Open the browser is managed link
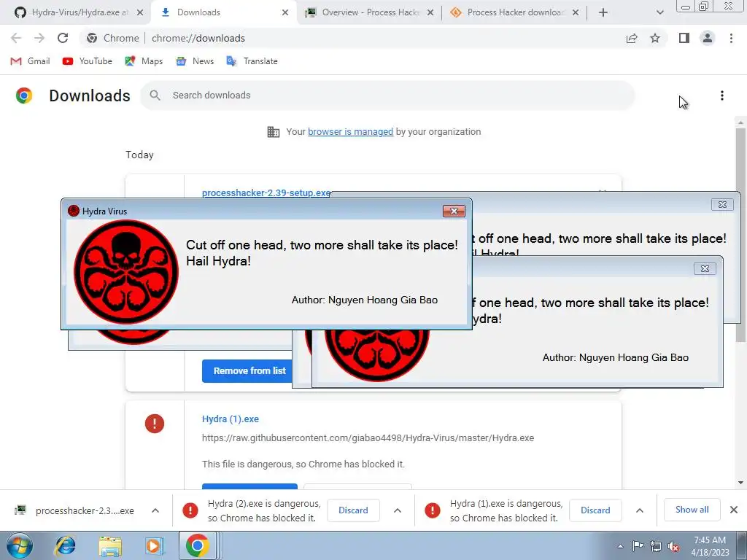 [x=350, y=132]
